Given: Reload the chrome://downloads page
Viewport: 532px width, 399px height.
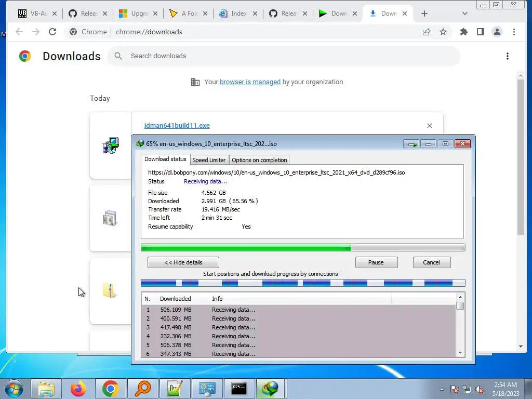Looking at the screenshot, I should click(52, 32).
